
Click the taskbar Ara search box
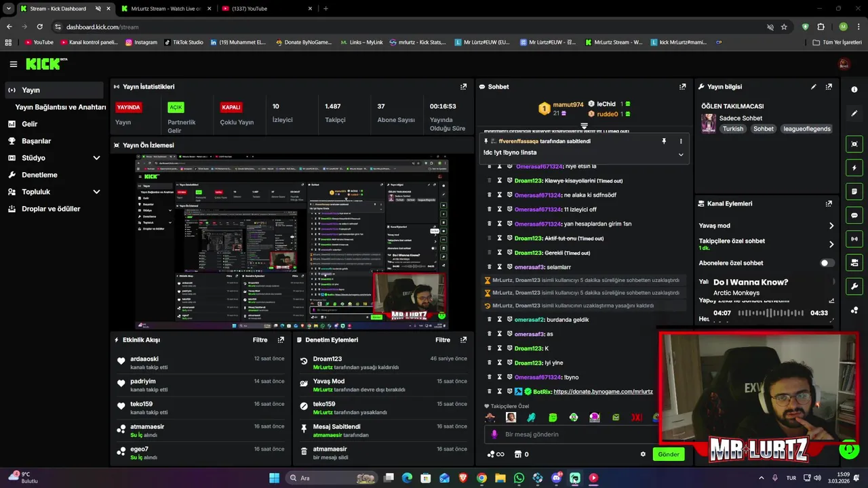point(332,478)
